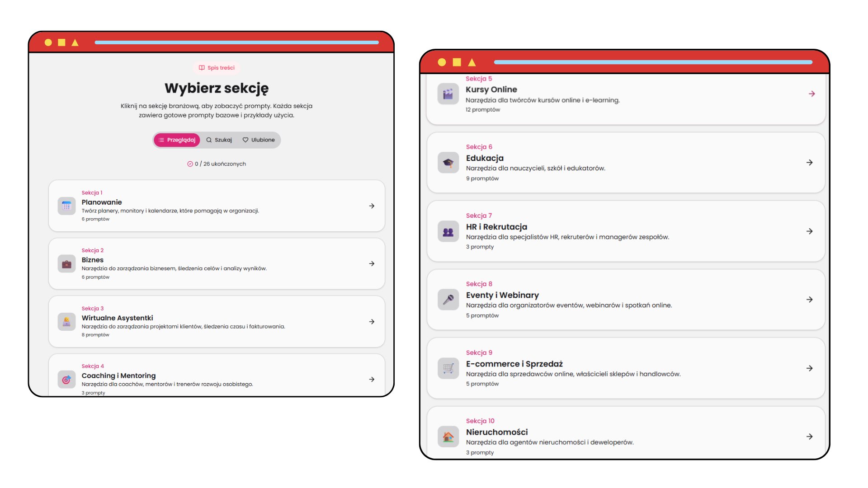The image size is (868, 488).
Task: Switch to the Przeglądaj view
Action: click(x=177, y=140)
